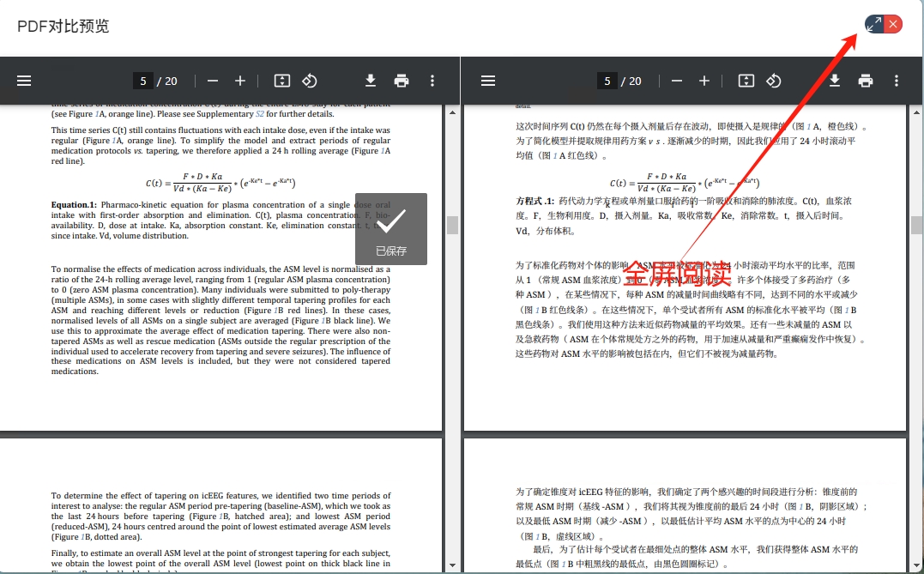Open more actions in left PDF toolbar
This screenshot has width=924, height=574.
(x=432, y=81)
